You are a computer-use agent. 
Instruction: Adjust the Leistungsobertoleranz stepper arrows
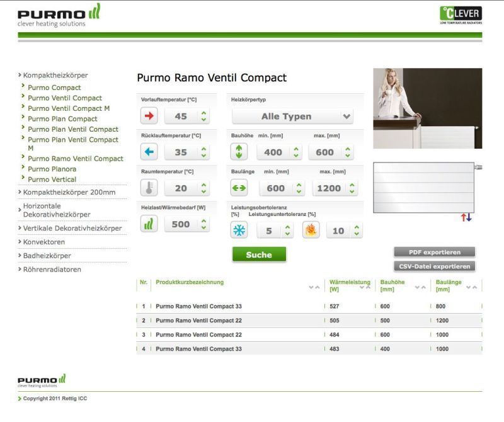(x=288, y=231)
